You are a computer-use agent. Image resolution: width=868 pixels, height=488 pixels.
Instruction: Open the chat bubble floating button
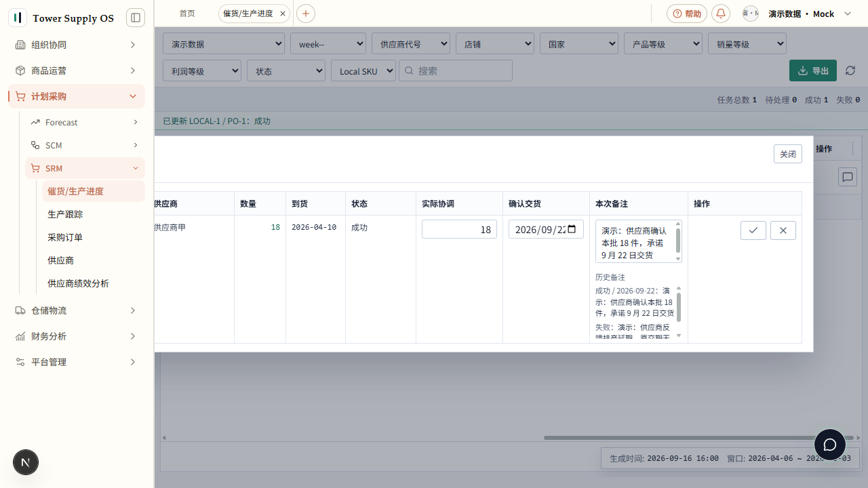(830, 445)
